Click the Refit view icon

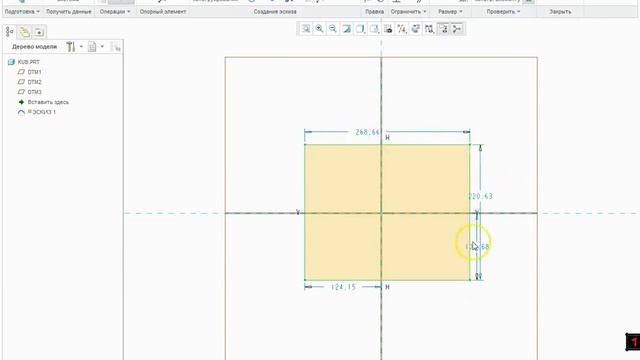[305, 29]
